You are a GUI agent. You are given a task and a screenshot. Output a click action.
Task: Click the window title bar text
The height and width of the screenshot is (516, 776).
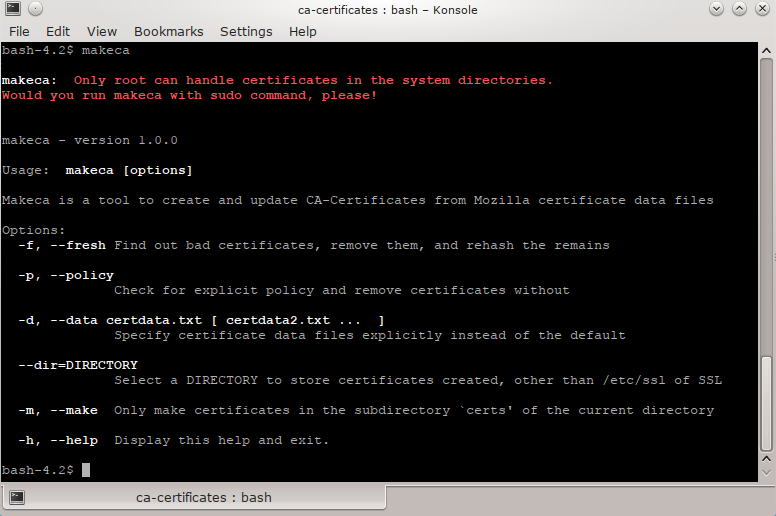[x=388, y=10]
